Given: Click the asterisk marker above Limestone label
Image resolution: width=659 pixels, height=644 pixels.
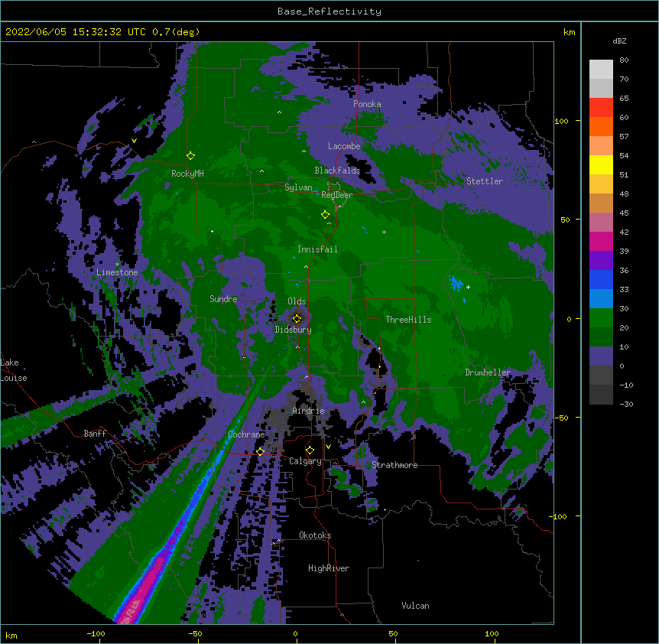Looking at the screenshot, I should [117, 265].
